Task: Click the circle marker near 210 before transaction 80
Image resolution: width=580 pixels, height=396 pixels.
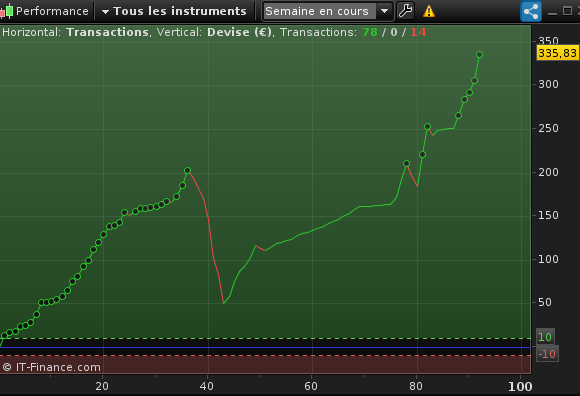Action: (407, 163)
